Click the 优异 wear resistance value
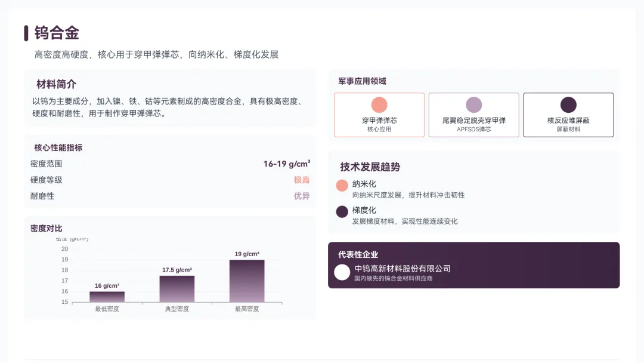The height and width of the screenshot is (363, 644). (x=302, y=196)
